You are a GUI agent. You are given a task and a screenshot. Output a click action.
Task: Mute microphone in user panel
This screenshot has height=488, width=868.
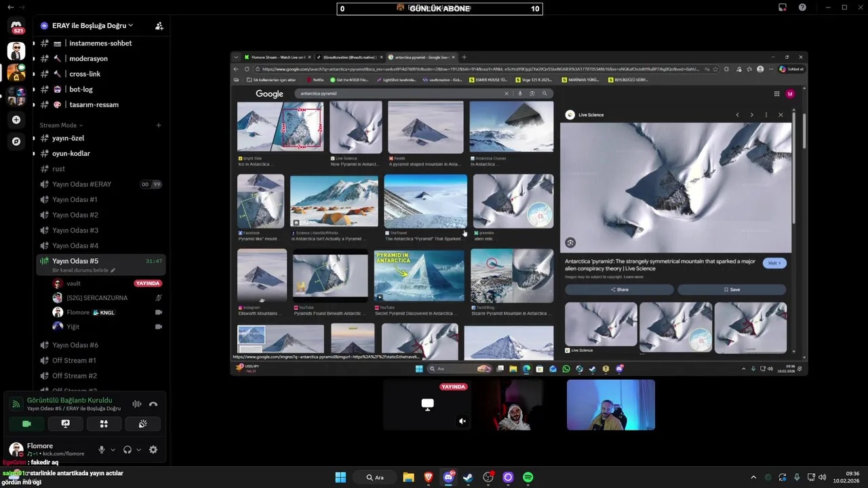[x=102, y=449]
